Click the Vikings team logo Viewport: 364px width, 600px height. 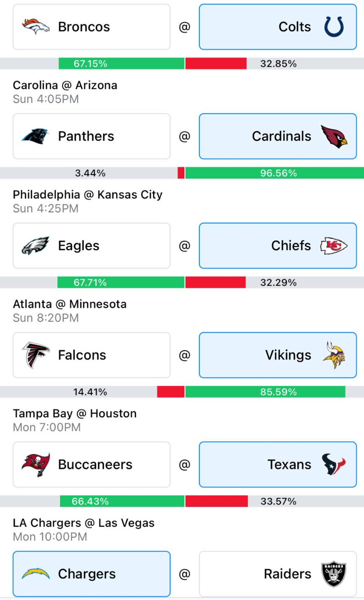tap(334, 355)
